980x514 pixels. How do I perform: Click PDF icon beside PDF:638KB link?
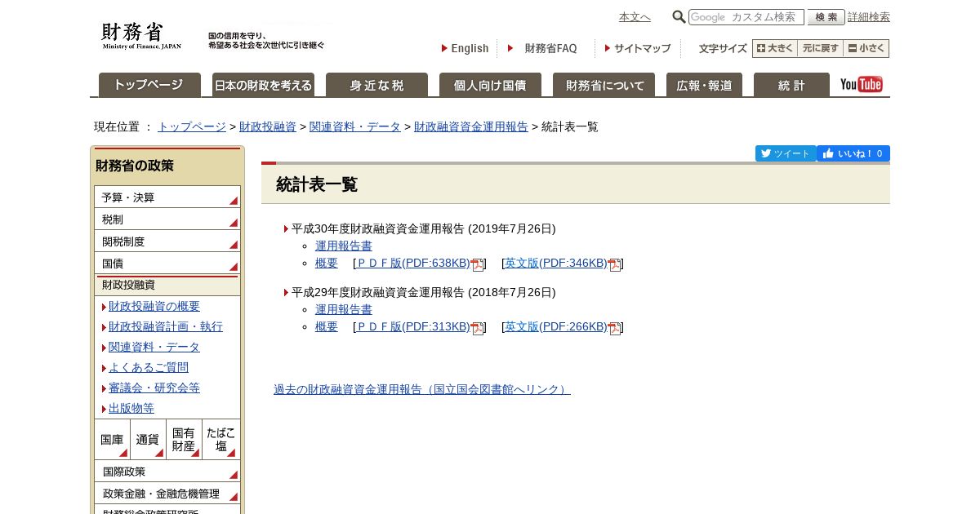pyautogui.click(x=478, y=264)
